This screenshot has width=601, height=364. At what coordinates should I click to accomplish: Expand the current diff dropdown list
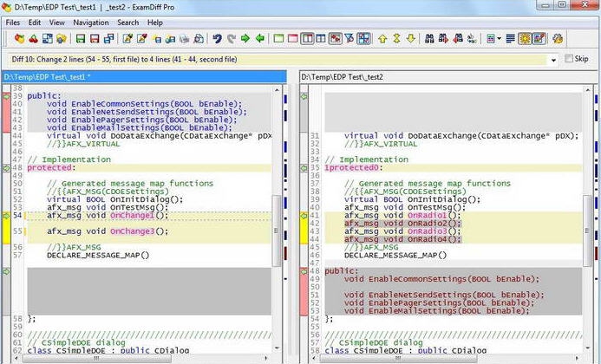[x=553, y=59]
